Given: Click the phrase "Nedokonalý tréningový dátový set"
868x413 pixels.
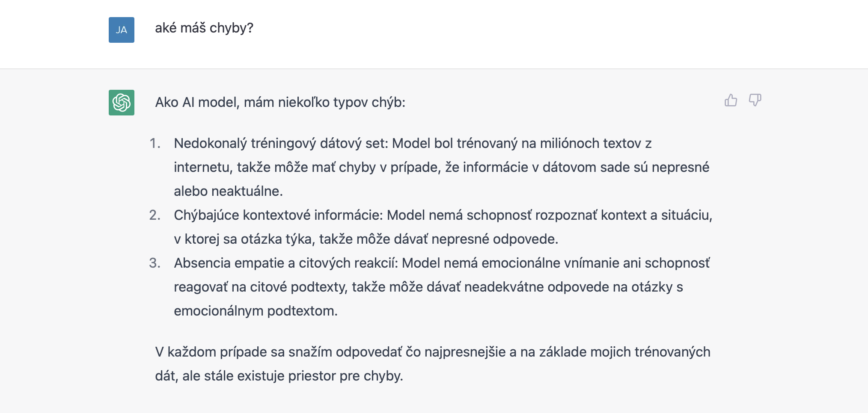Looking at the screenshot, I should (280, 143).
